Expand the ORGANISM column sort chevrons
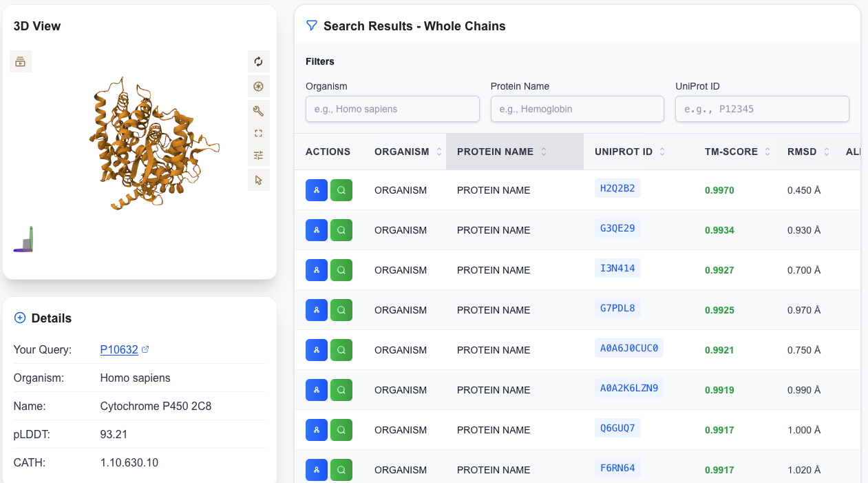 (x=439, y=152)
